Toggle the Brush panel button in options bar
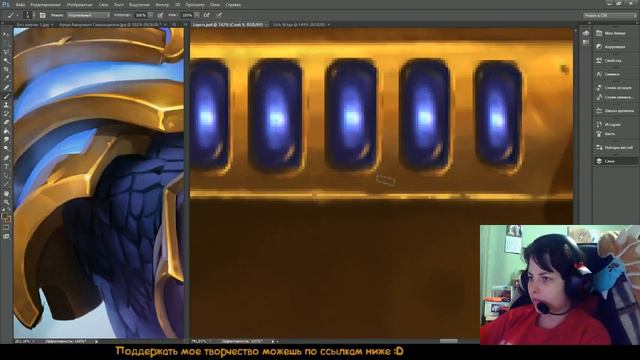The image size is (640, 360). [x=42, y=15]
